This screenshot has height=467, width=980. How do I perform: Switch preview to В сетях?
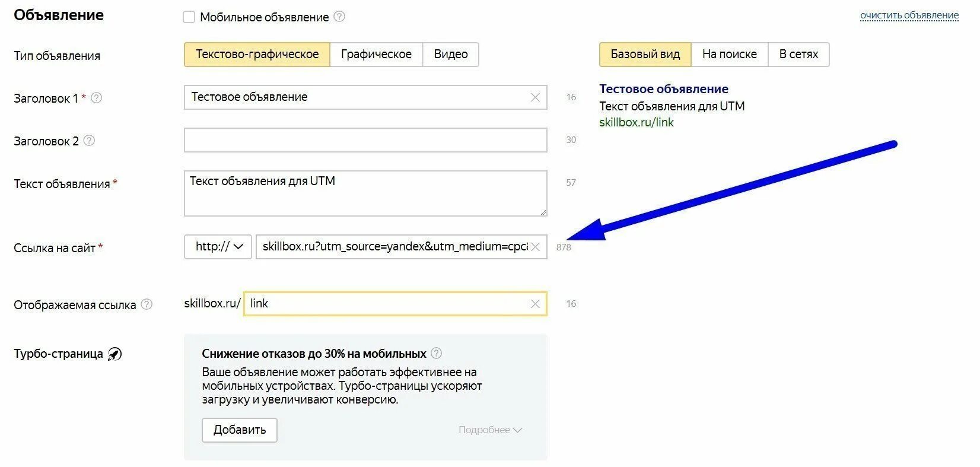(x=798, y=55)
